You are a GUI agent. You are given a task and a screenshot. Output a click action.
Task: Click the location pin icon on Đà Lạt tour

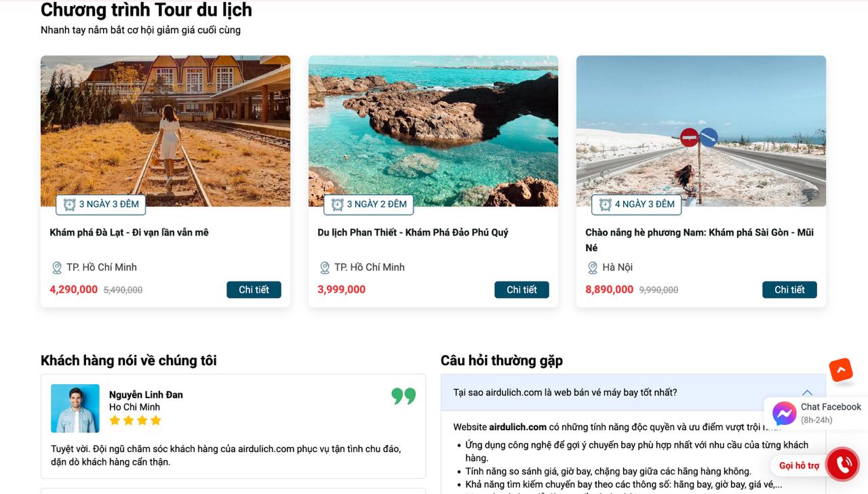(57, 268)
